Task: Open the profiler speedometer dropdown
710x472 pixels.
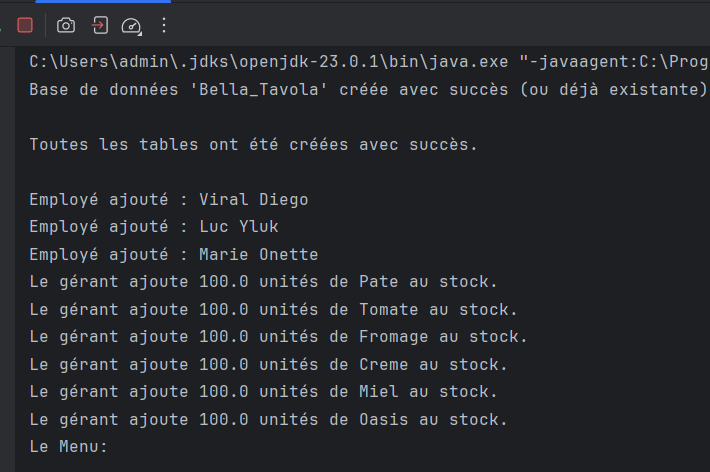Action: (131, 26)
